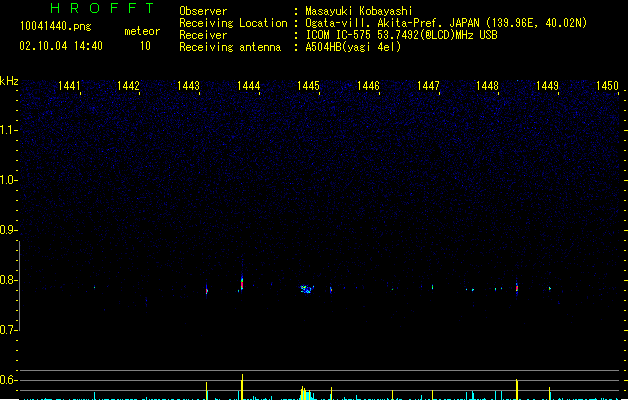The width and height of the screenshot is (629, 400).
Task: Select the 0.9 kHz frequency label
Action: click(8, 230)
